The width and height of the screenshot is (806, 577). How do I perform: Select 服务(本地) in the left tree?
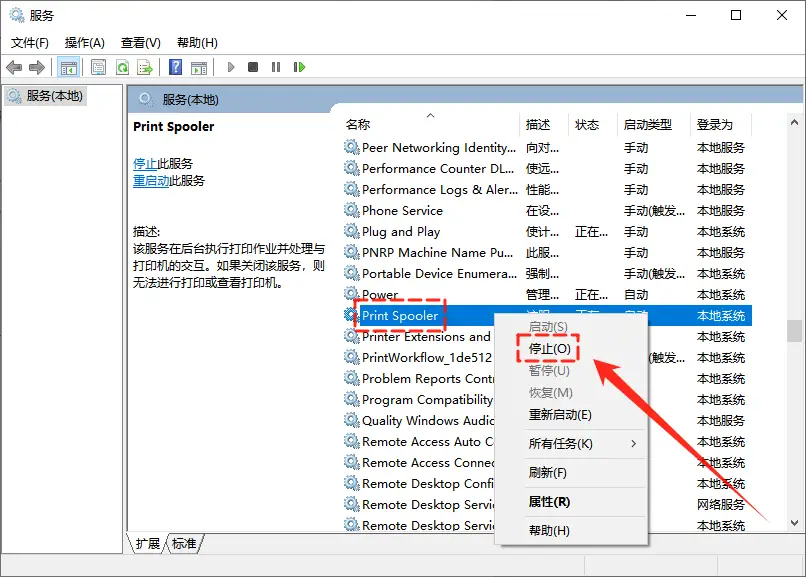[x=55, y=96]
